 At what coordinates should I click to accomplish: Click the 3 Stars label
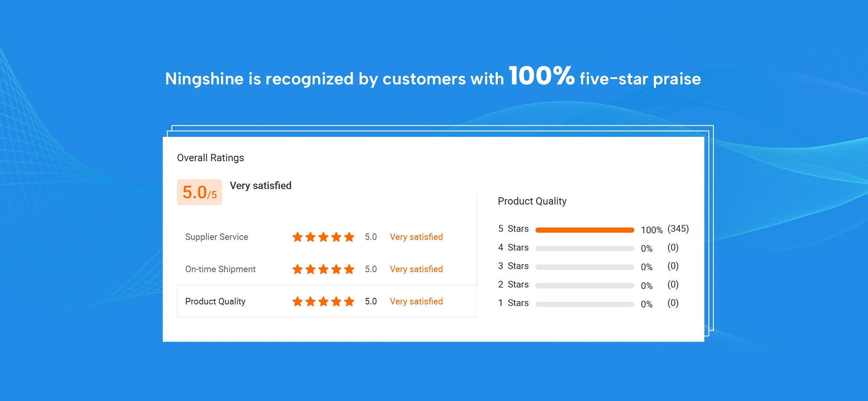pyautogui.click(x=514, y=266)
